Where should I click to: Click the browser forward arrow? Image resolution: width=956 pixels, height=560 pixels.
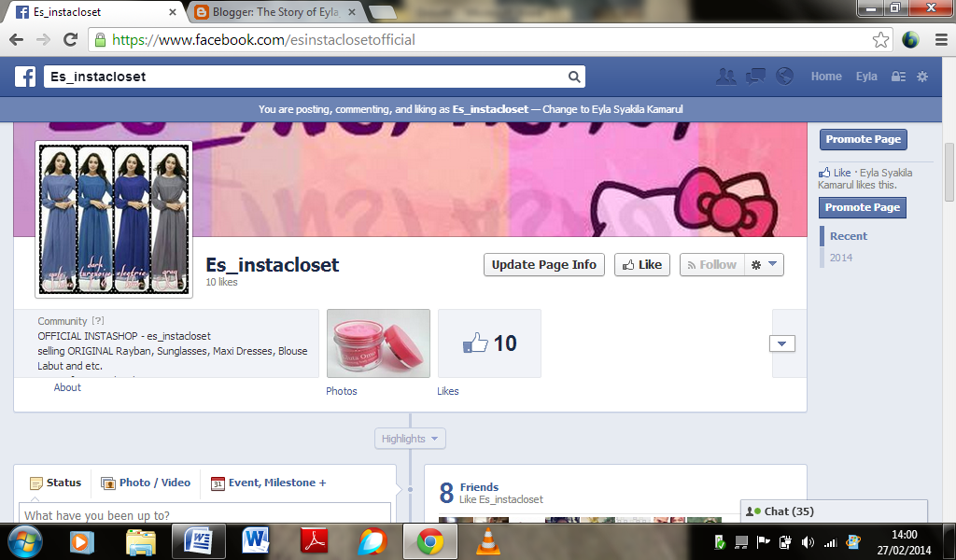tap(43, 39)
